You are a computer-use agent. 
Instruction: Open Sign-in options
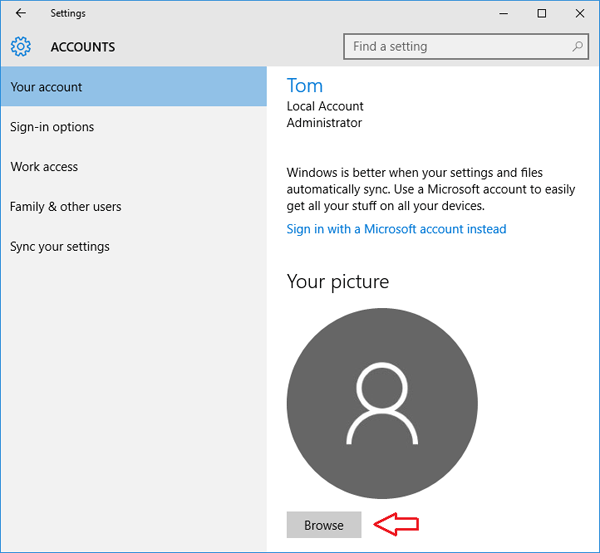[52, 127]
